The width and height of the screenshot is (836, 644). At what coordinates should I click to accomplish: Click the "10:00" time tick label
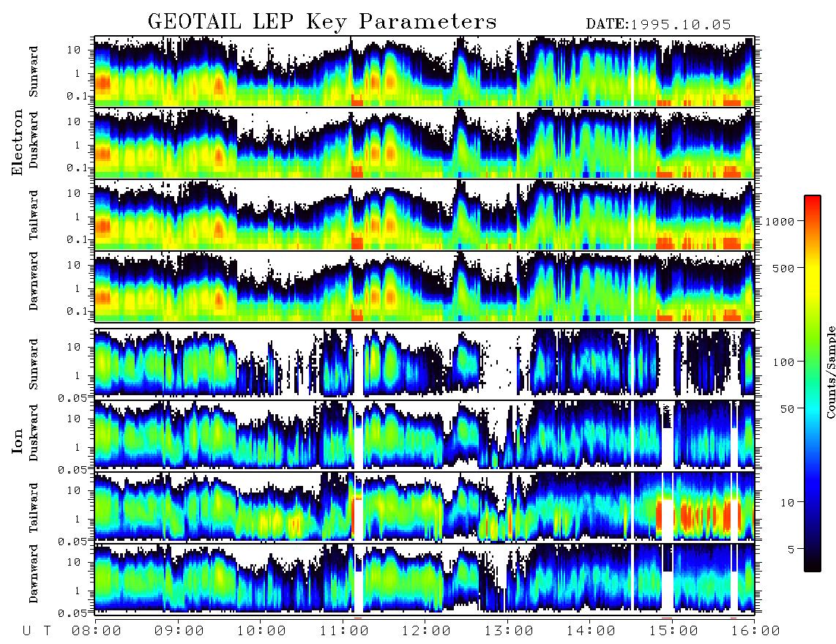262,631
